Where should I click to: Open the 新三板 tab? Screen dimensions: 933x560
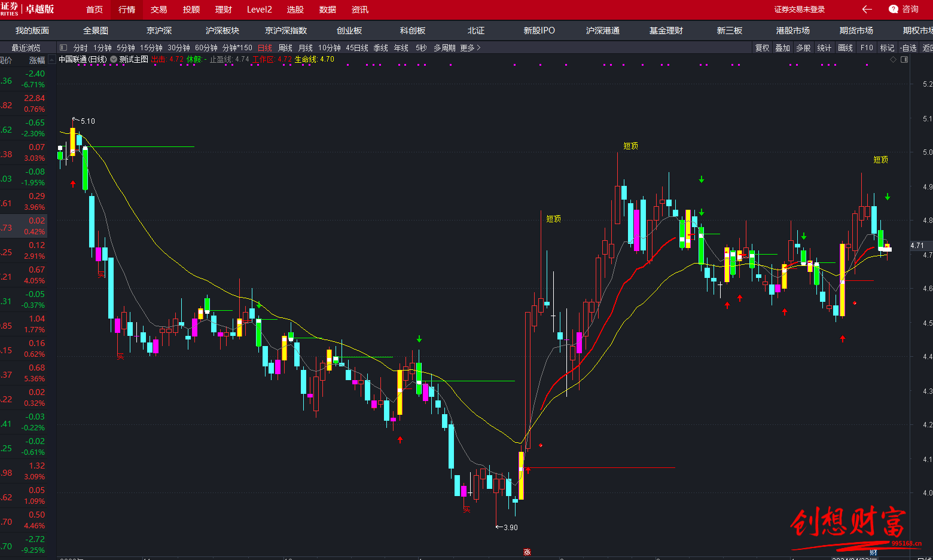tap(730, 30)
